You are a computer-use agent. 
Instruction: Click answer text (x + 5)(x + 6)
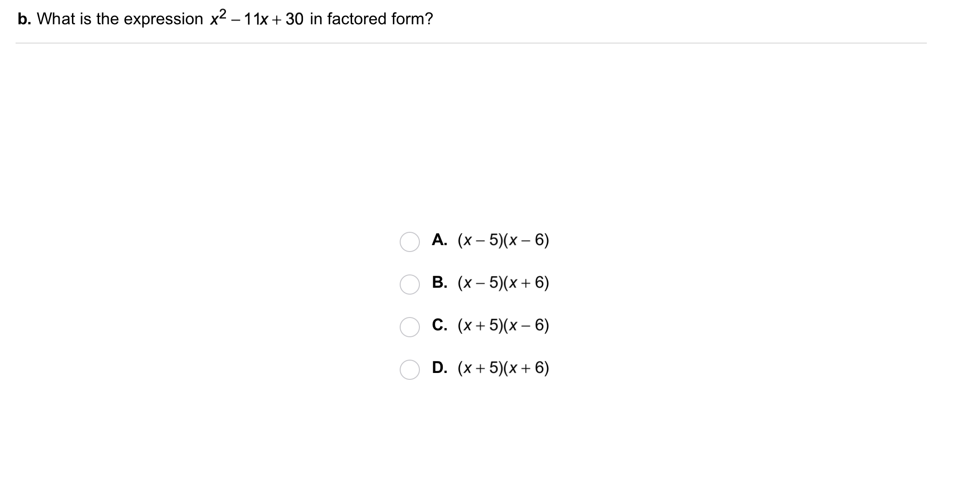click(503, 368)
